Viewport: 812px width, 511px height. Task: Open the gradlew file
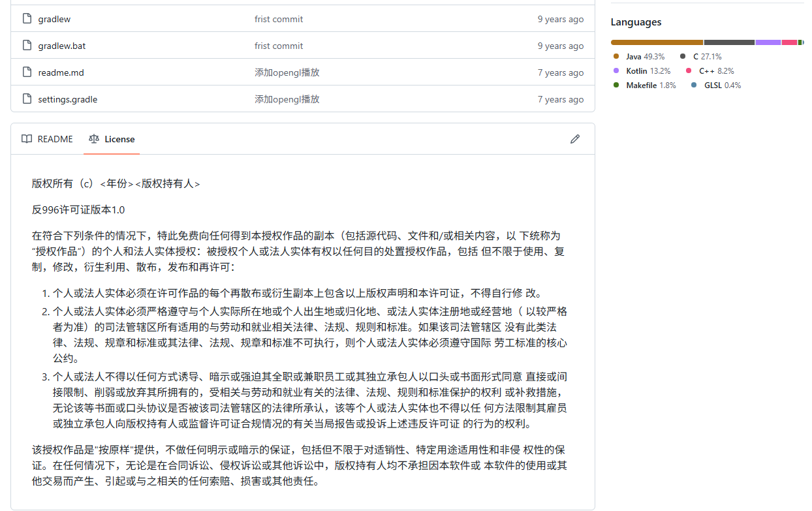point(54,19)
